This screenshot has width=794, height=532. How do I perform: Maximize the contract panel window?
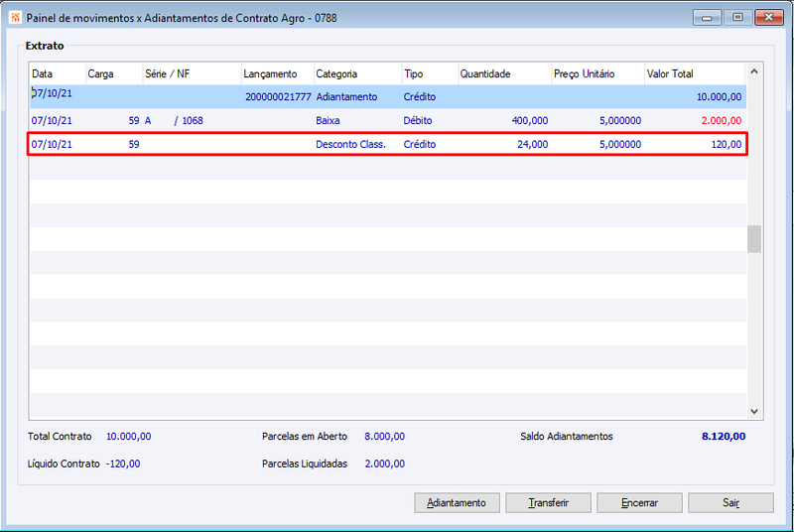click(737, 18)
